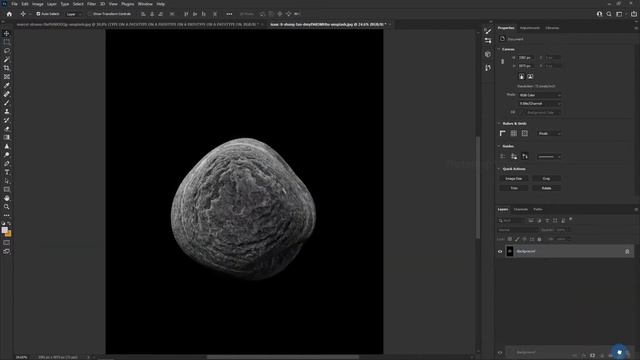Enable the Auto-Select checkbox

pyautogui.click(x=38, y=14)
